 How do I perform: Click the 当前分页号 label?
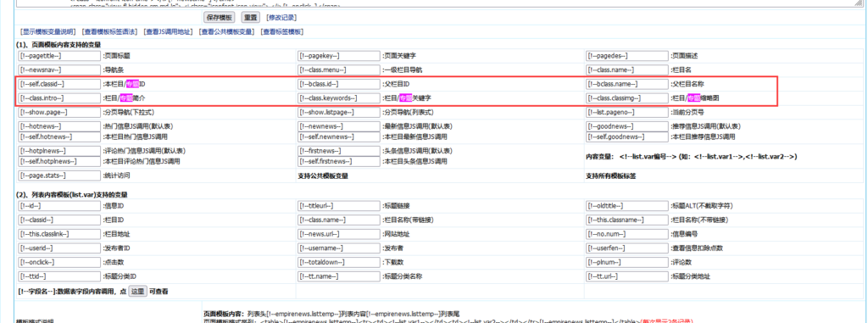coord(687,113)
